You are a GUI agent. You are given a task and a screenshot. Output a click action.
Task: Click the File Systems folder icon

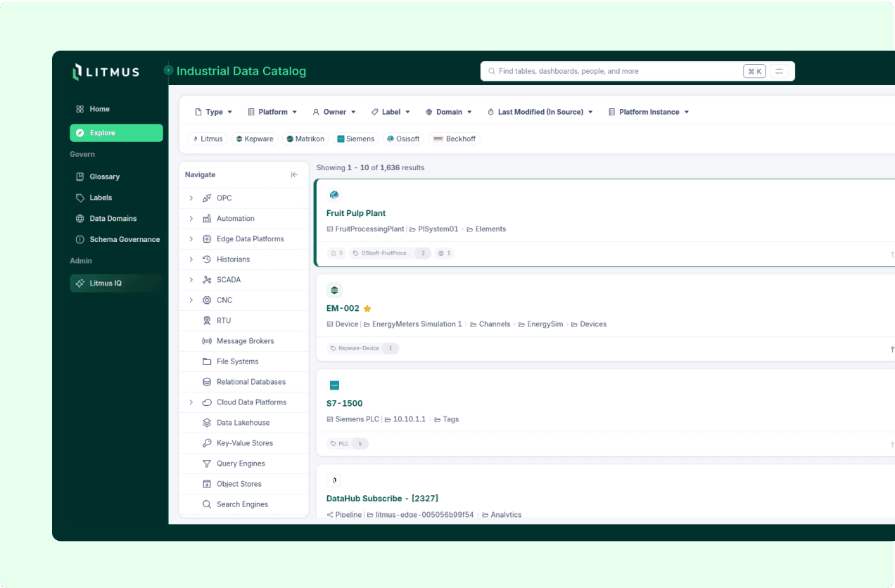click(x=207, y=362)
